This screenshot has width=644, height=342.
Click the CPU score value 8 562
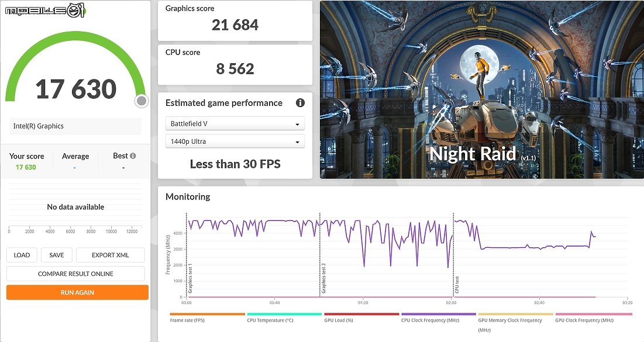(235, 69)
